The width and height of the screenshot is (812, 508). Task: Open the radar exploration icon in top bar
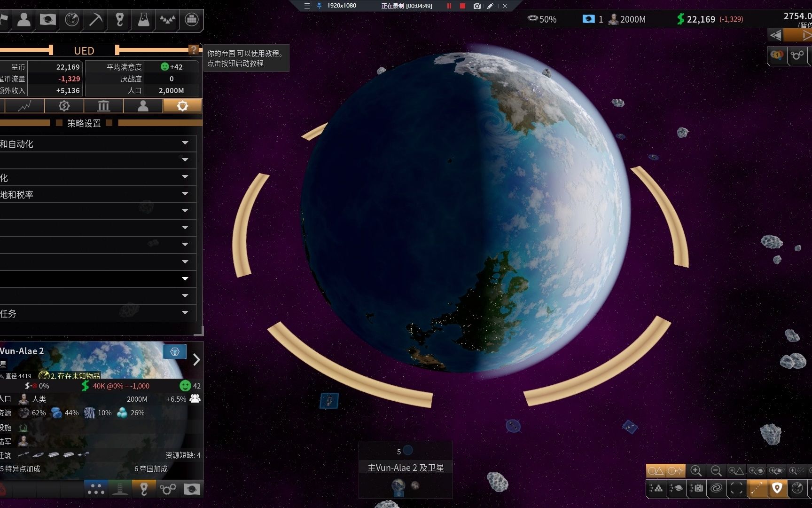(x=71, y=20)
